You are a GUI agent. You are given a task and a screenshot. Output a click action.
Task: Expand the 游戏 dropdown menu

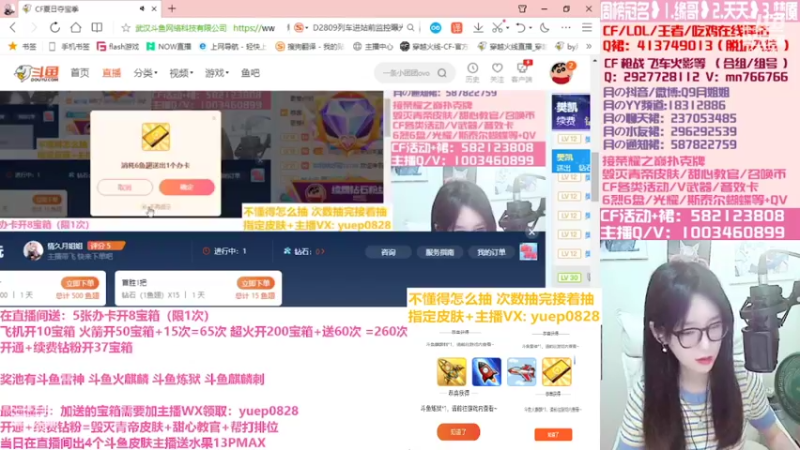tap(217, 73)
